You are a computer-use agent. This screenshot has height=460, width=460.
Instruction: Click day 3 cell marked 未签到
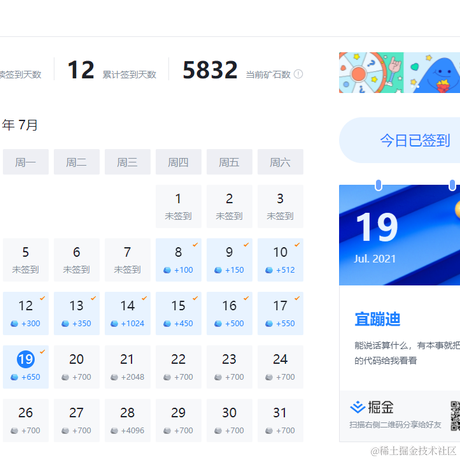(280, 206)
